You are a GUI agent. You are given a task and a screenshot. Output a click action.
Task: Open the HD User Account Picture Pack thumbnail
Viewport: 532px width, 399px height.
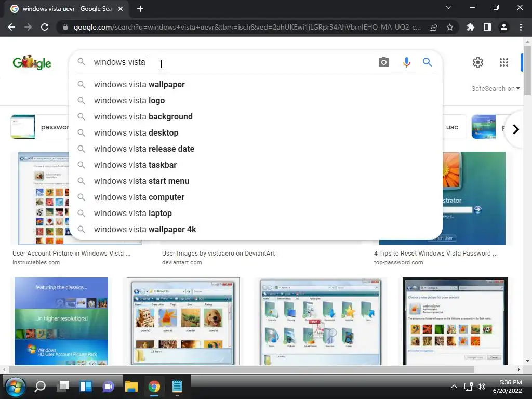click(x=61, y=321)
